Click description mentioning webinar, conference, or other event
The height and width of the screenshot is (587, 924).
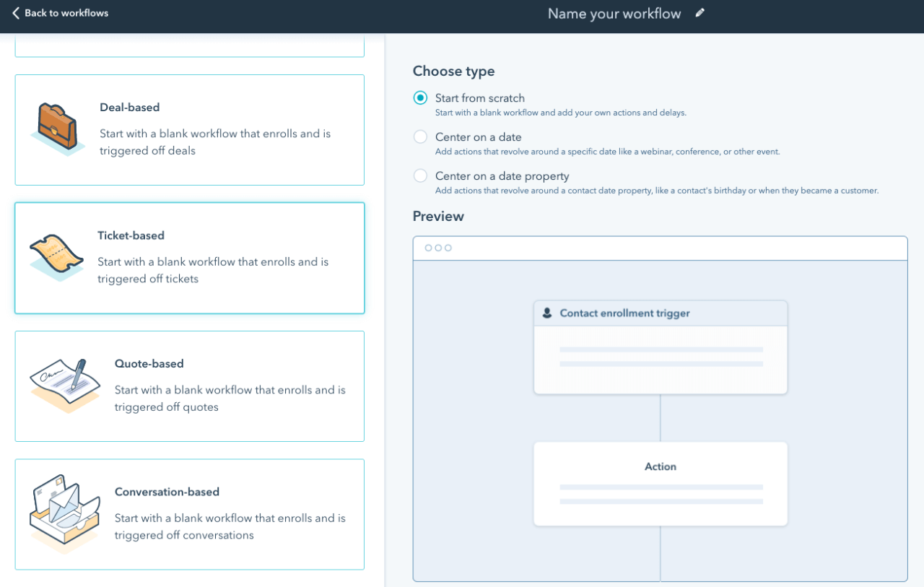pyautogui.click(x=608, y=152)
